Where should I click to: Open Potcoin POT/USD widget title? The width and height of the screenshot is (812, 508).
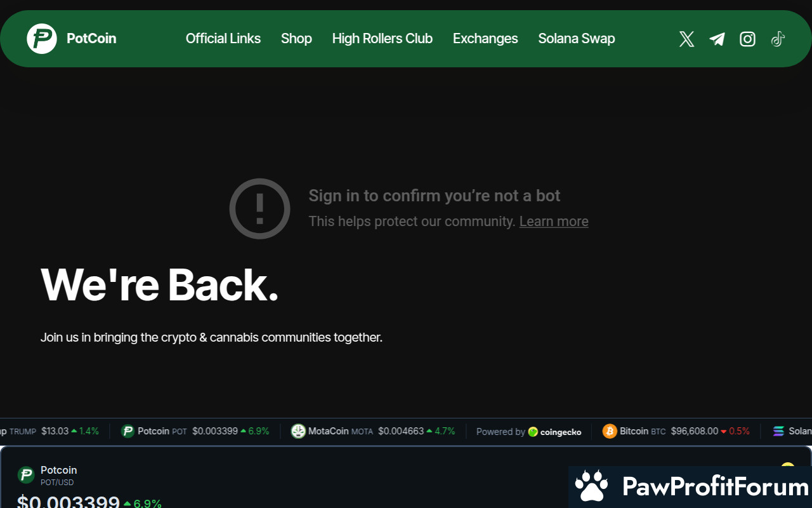coord(59,470)
